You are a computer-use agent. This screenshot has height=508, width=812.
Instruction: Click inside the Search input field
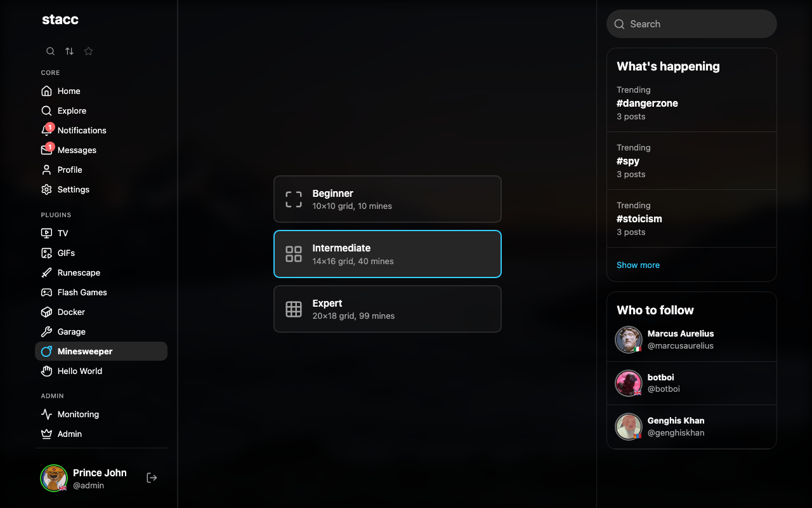pyautogui.click(x=698, y=24)
